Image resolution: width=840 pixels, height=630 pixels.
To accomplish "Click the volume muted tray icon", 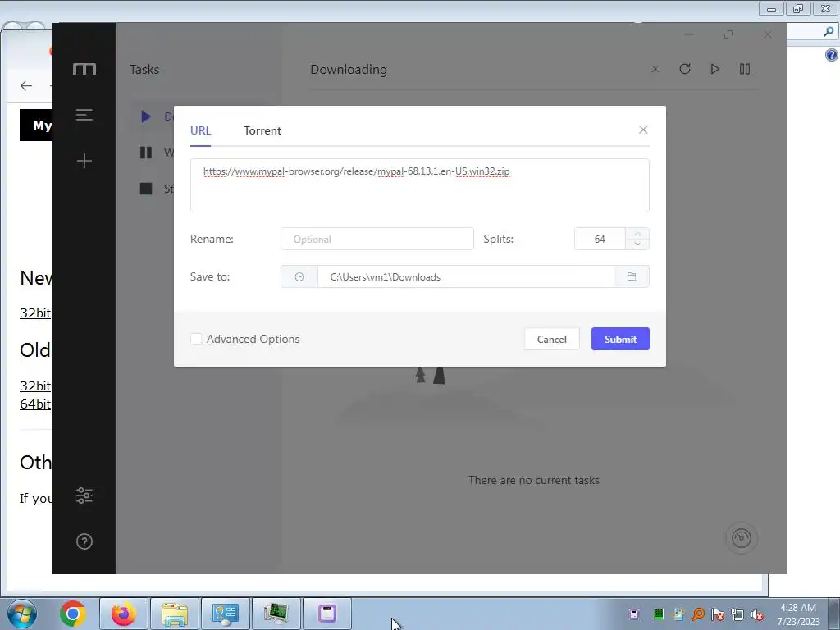I will [757, 614].
